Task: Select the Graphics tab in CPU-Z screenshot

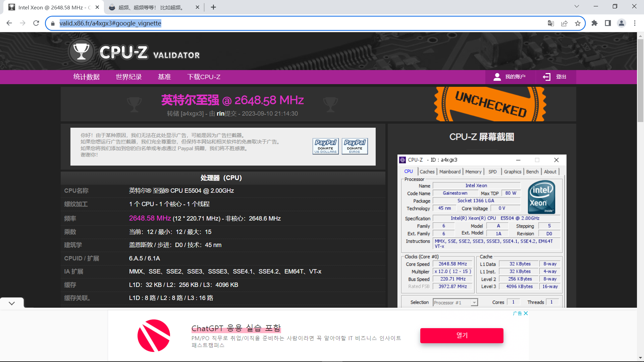Action: tap(513, 172)
